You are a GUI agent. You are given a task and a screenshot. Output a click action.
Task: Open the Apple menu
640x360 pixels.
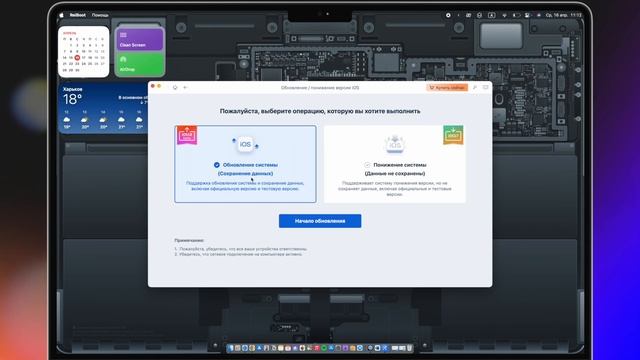pos(62,15)
